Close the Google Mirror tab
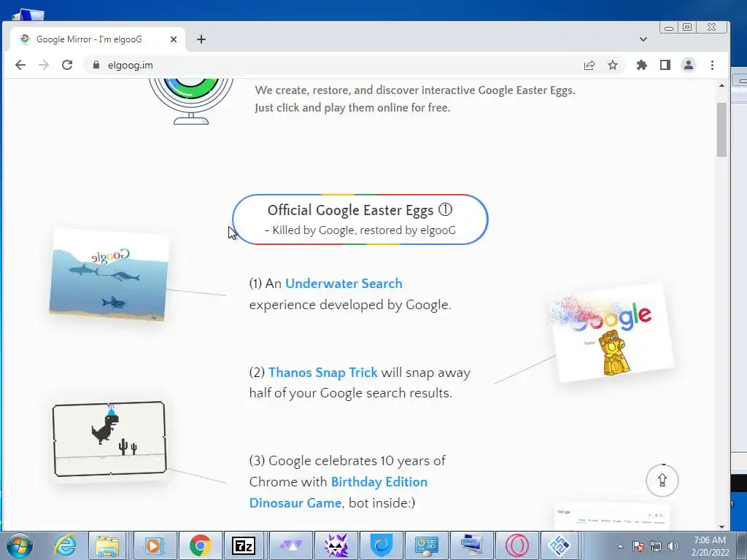 click(x=174, y=39)
